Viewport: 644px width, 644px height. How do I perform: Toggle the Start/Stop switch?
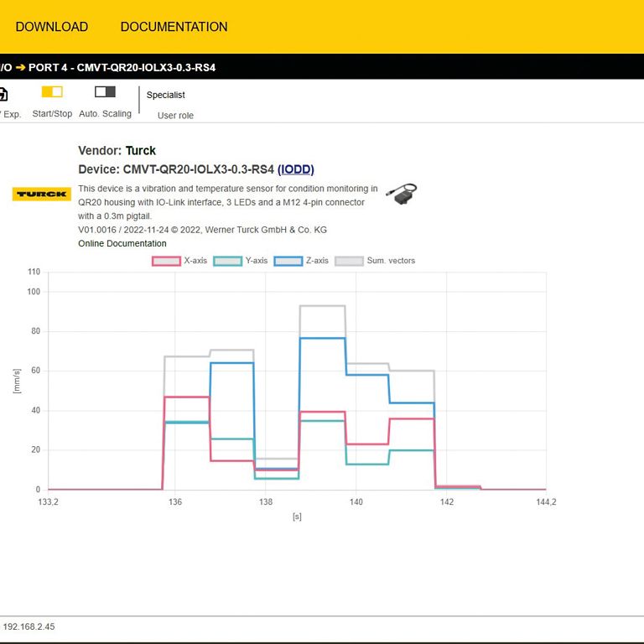click(52, 92)
